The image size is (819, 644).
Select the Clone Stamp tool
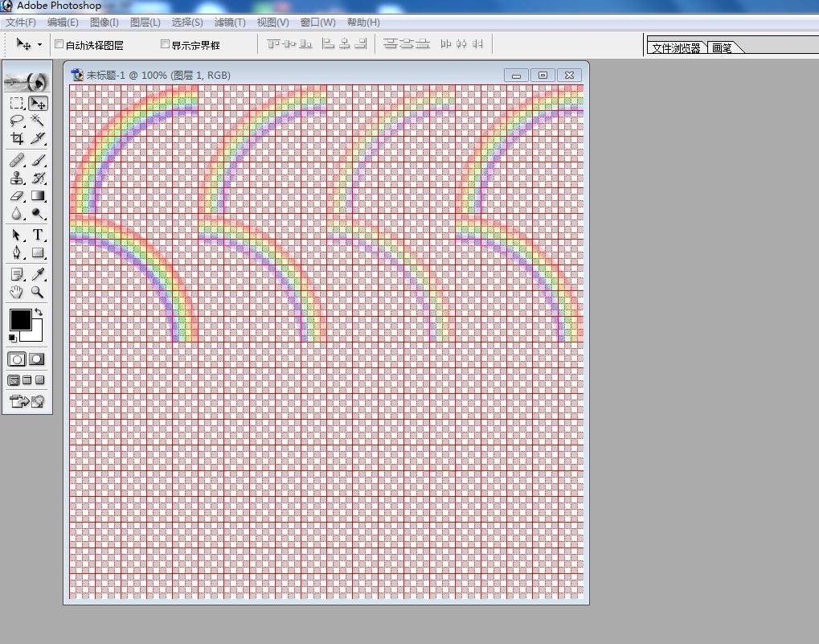(17, 178)
